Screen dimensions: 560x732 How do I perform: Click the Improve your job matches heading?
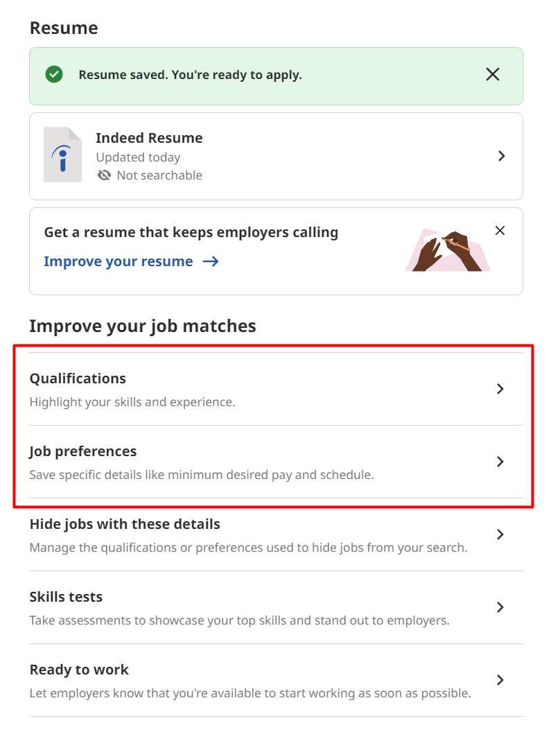pos(142,326)
